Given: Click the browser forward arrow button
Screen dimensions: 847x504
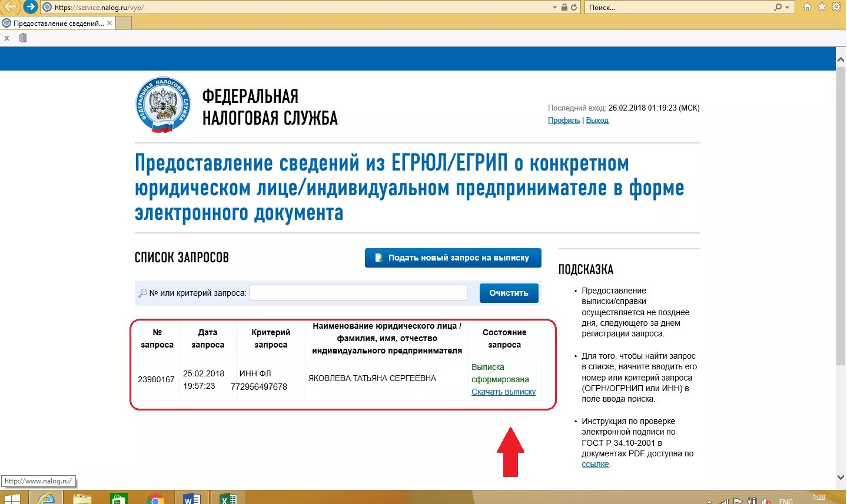Looking at the screenshot, I should (x=30, y=7).
